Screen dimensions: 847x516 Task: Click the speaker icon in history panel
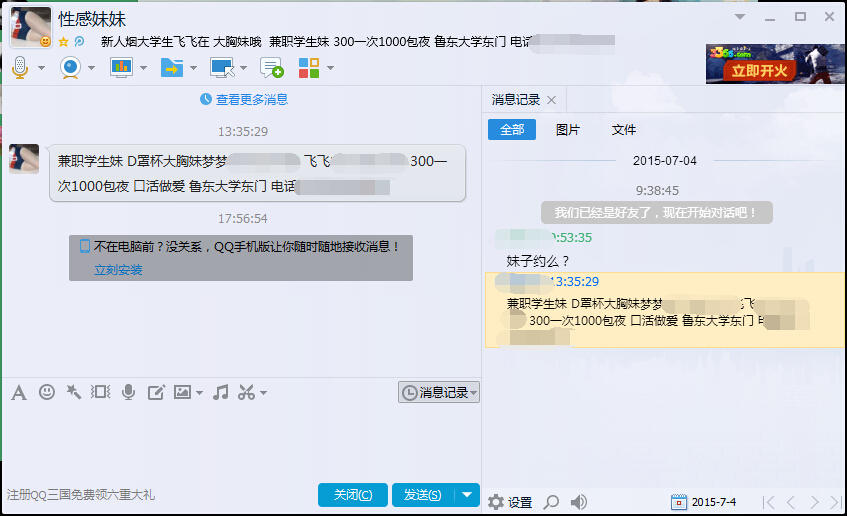tap(579, 502)
